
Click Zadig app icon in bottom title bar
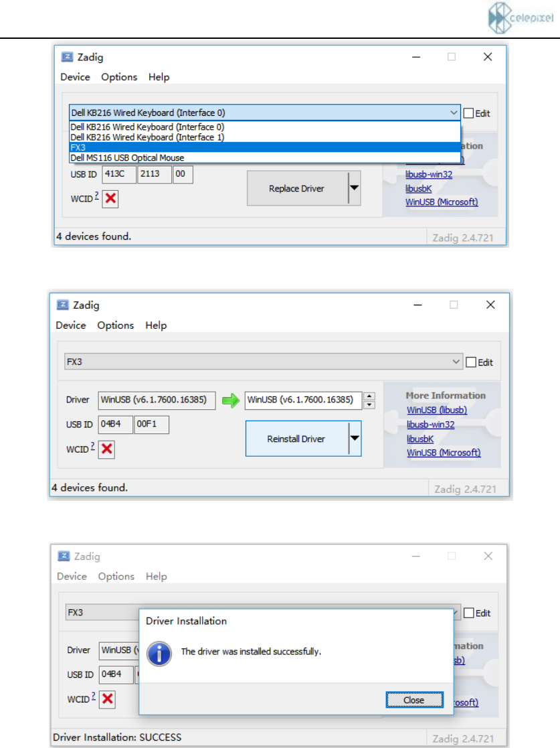click(x=64, y=556)
